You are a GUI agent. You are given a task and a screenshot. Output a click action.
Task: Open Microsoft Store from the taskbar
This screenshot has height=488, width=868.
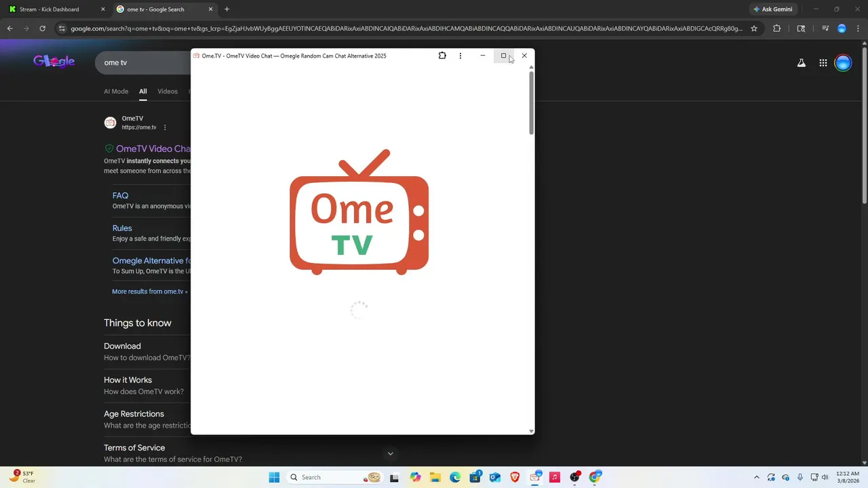[x=475, y=477]
